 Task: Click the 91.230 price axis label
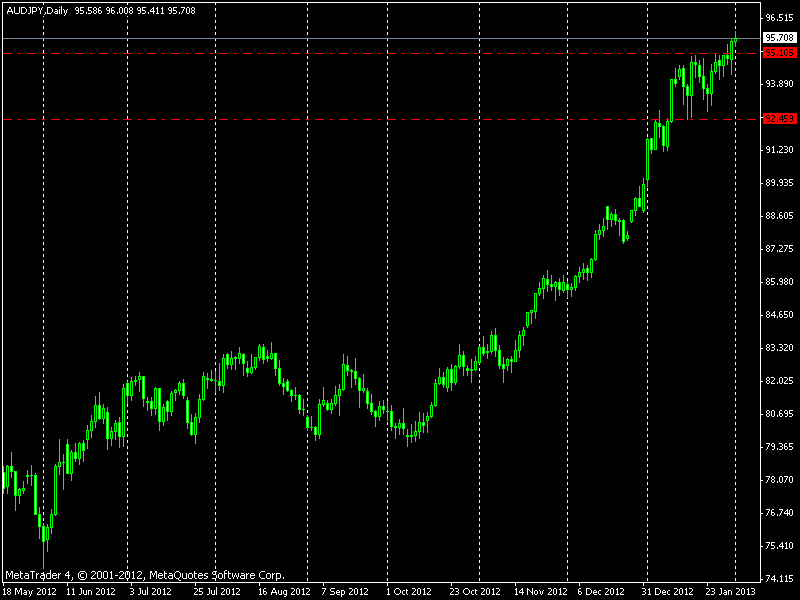point(778,150)
